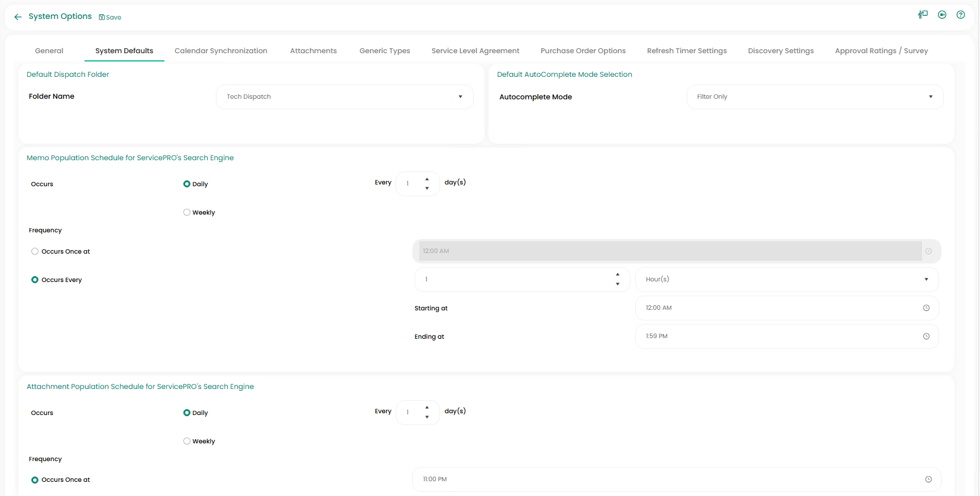Switch to Purchase Order Options tab

tap(583, 51)
